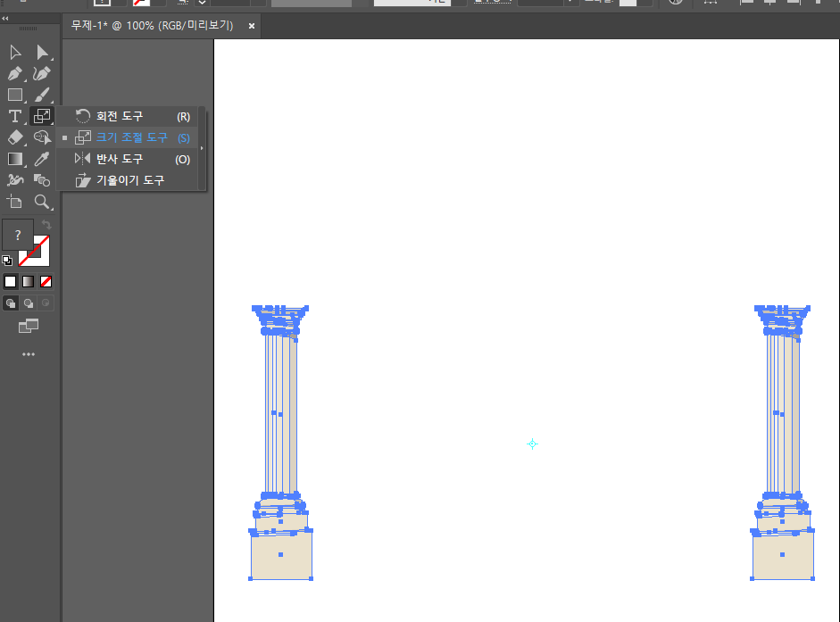Image resolution: width=840 pixels, height=622 pixels.
Task: Select the Direct Selection tool
Action: click(42, 52)
